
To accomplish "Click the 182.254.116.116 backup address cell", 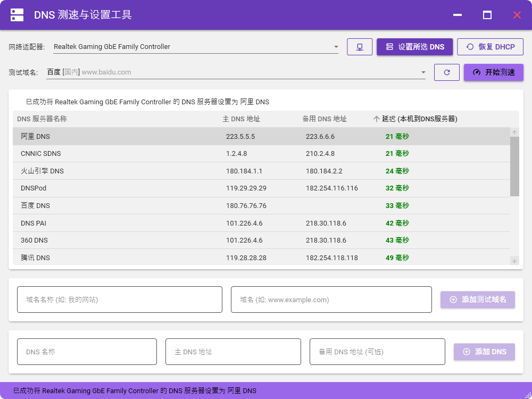I will point(332,188).
